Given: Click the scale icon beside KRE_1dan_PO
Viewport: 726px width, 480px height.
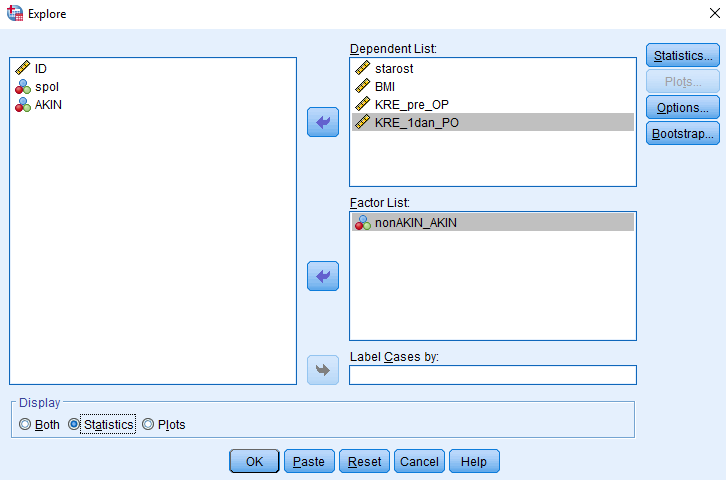Looking at the screenshot, I should coord(363,122).
